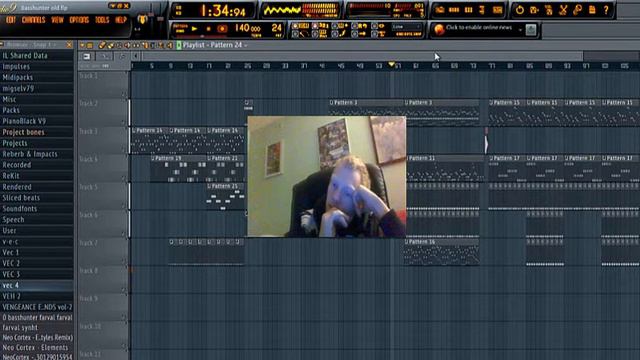640x360 pixels.
Task: Click the download button beside news panel
Action: click(x=531, y=29)
